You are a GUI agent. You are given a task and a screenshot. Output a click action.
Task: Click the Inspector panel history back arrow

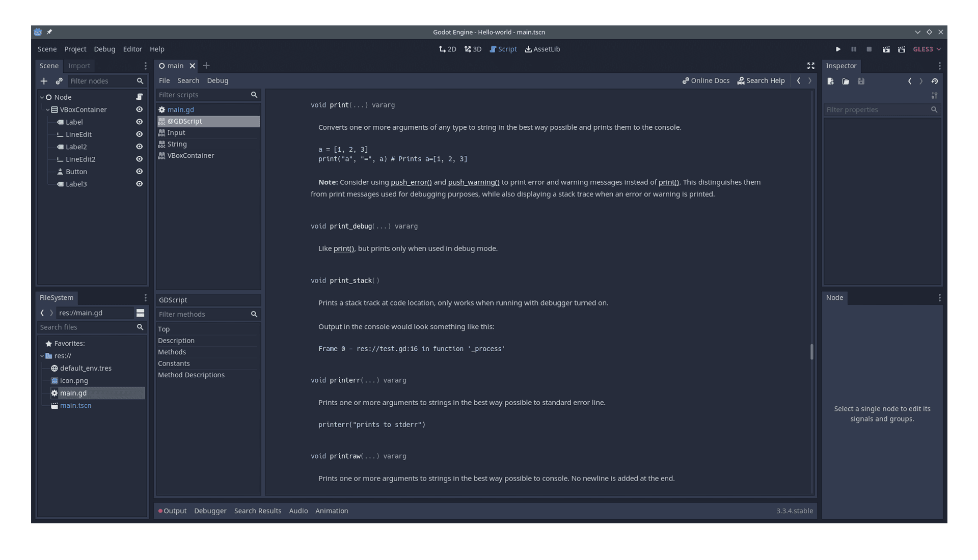(910, 81)
